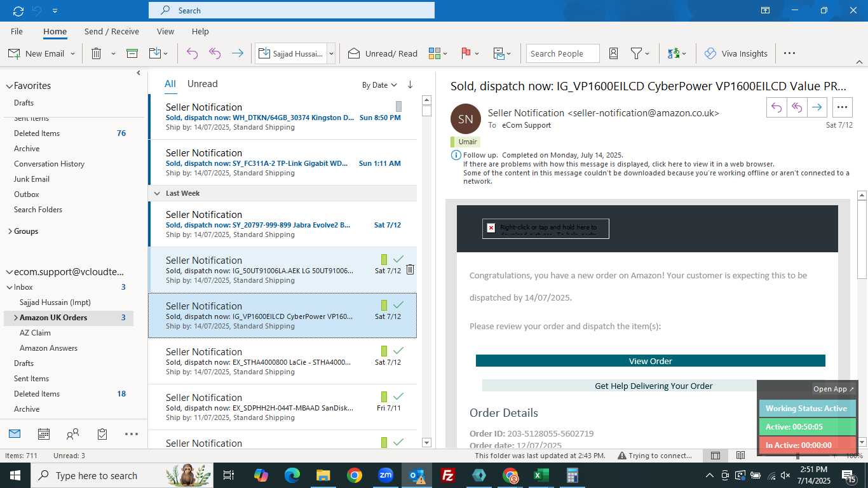Viewport: 868px width, 488px height.
Task: Click the Send/Receive All Folders sync icon
Action: click(x=18, y=10)
